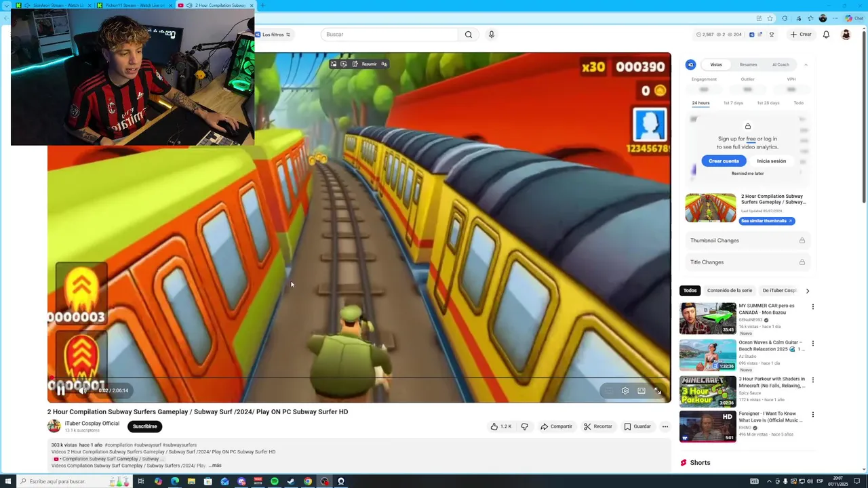Collapse the vidIQ panel chevron
The width and height of the screenshot is (868, 488).
[806, 64]
